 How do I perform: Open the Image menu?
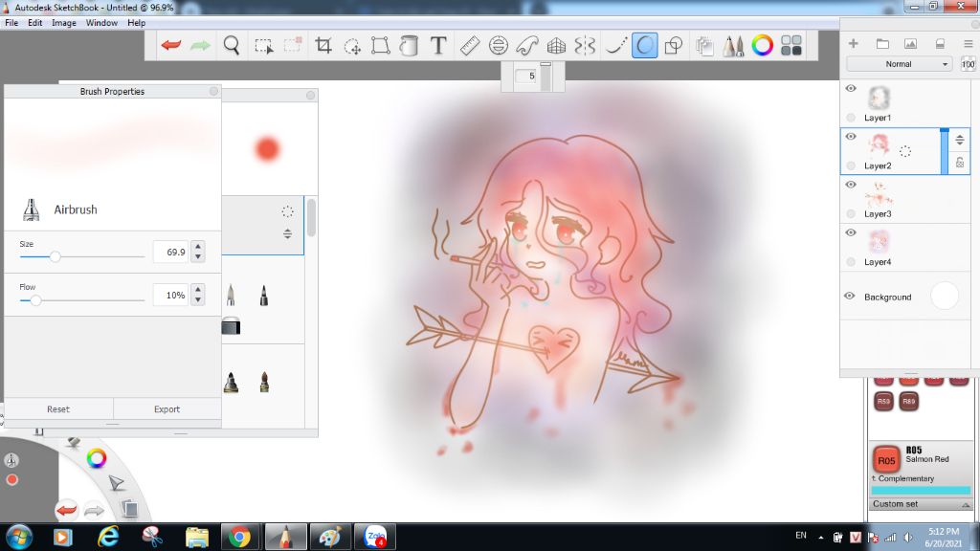click(64, 23)
